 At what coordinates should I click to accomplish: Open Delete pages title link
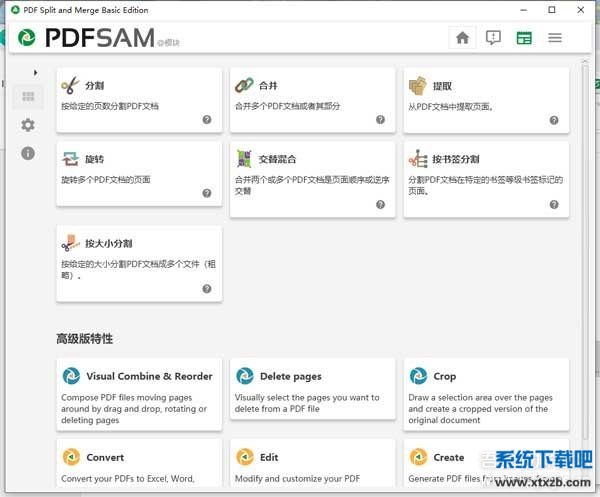(x=291, y=376)
